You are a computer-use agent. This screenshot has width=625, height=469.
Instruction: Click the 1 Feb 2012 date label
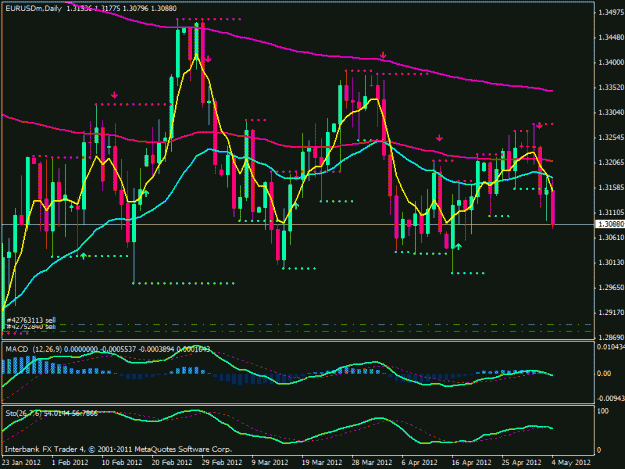pos(70,463)
